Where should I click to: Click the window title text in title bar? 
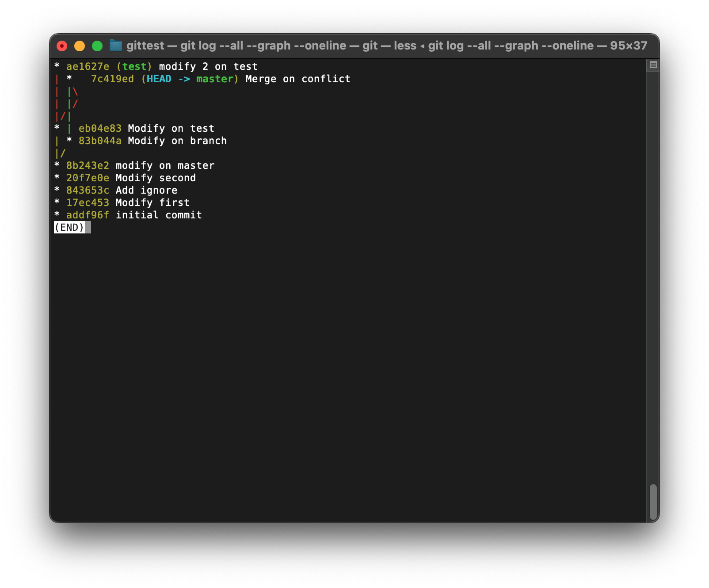pos(387,46)
